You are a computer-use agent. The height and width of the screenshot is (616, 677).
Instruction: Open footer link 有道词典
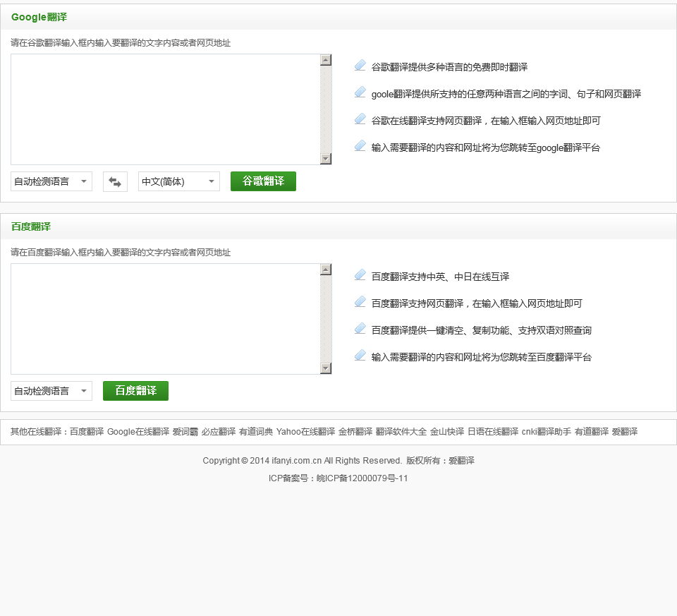click(256, 432)
